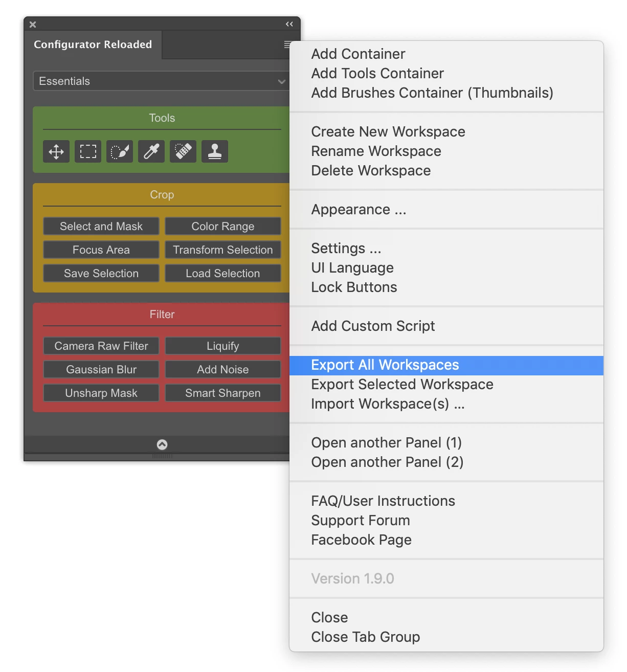Close the Configurator panel with X icon
The image size is (627, 672).
tap(33, 24)
